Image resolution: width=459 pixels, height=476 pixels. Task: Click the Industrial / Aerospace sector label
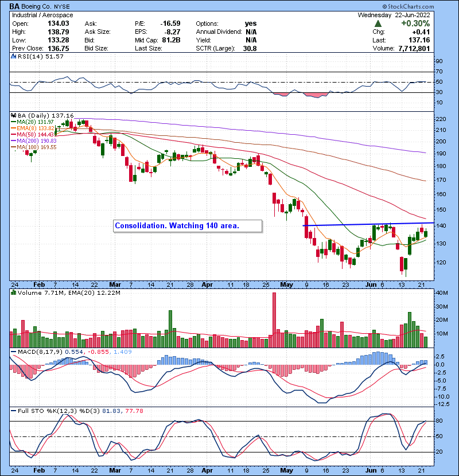click(42, 15)
